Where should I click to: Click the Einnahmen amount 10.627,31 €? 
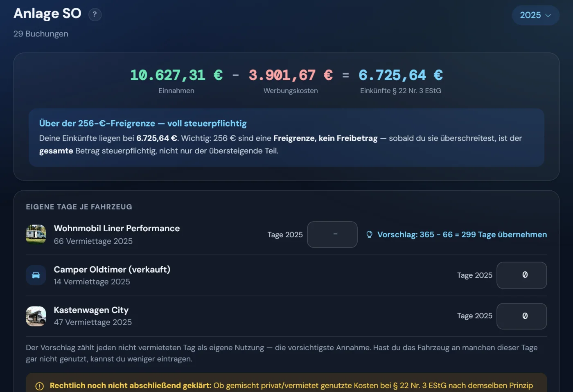176,75
